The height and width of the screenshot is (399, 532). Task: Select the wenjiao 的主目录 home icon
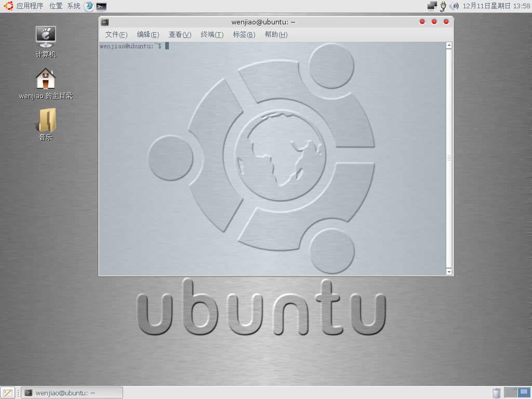[46, 84]
